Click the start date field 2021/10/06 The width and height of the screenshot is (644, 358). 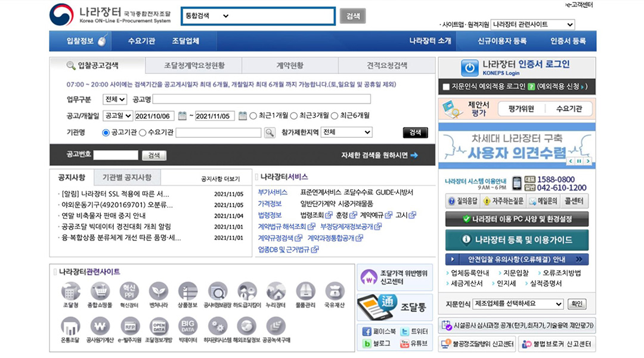click(154, 116)
